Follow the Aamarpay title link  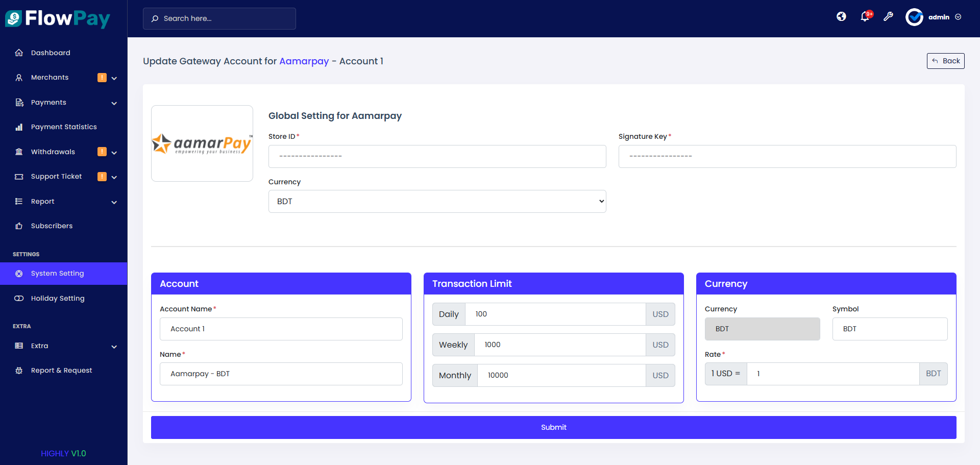tap(304, 61)
